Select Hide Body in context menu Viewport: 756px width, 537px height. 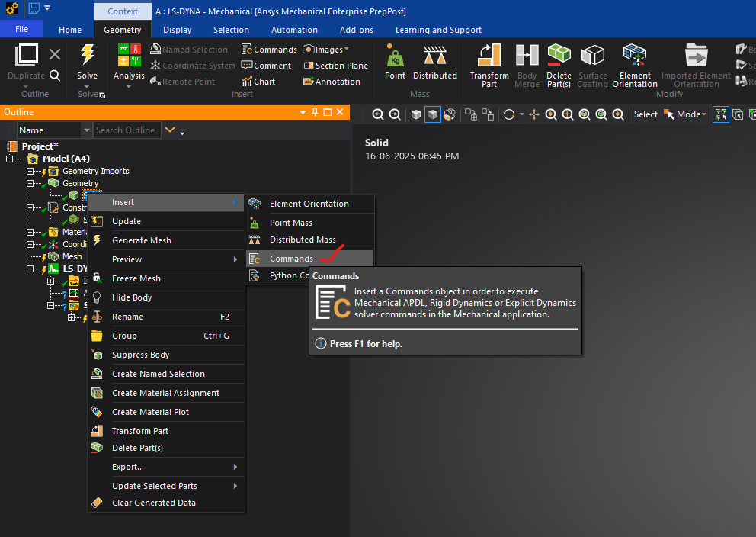(166, 297)
